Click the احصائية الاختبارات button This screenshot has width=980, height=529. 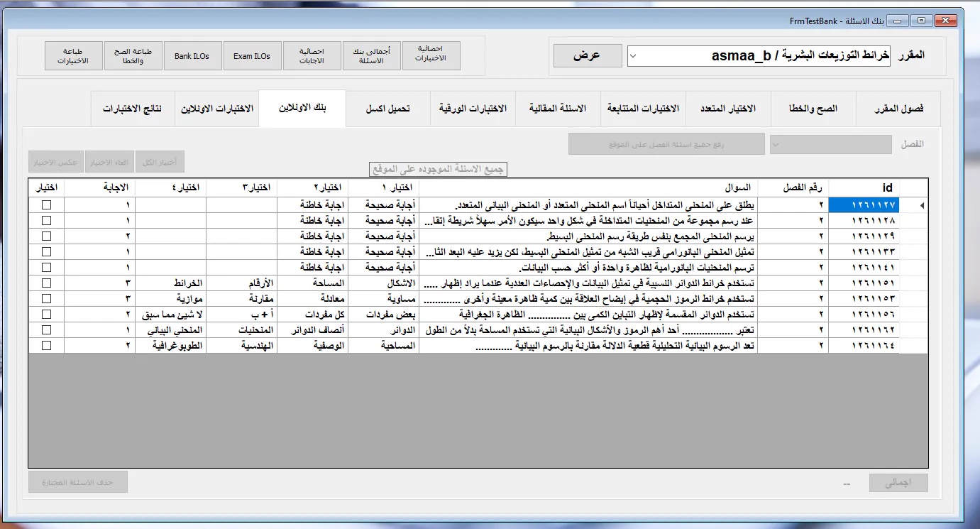pyautogui.click(x=431, y=56)
